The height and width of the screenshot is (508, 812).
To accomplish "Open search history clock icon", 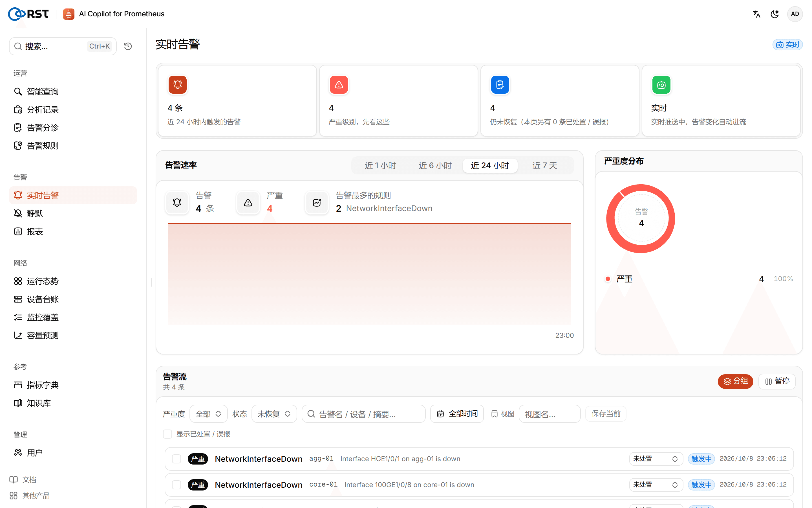I will [128, 46].
